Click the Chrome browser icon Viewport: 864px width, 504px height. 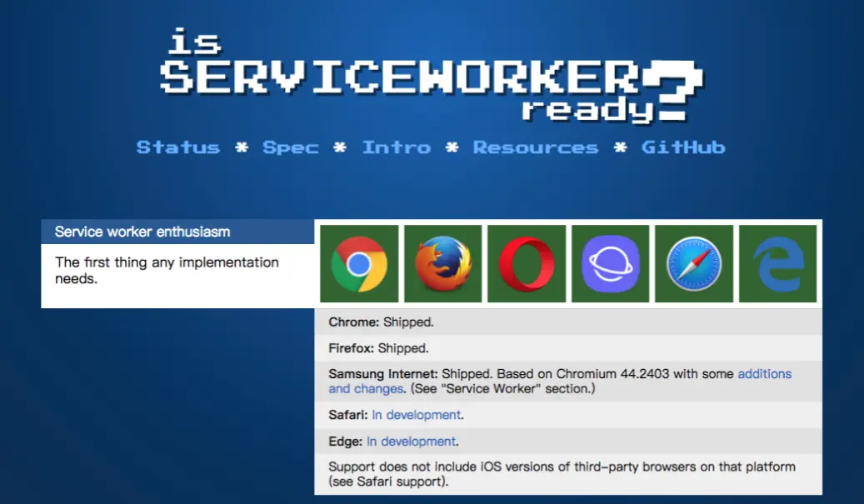(x=359, y=264)
